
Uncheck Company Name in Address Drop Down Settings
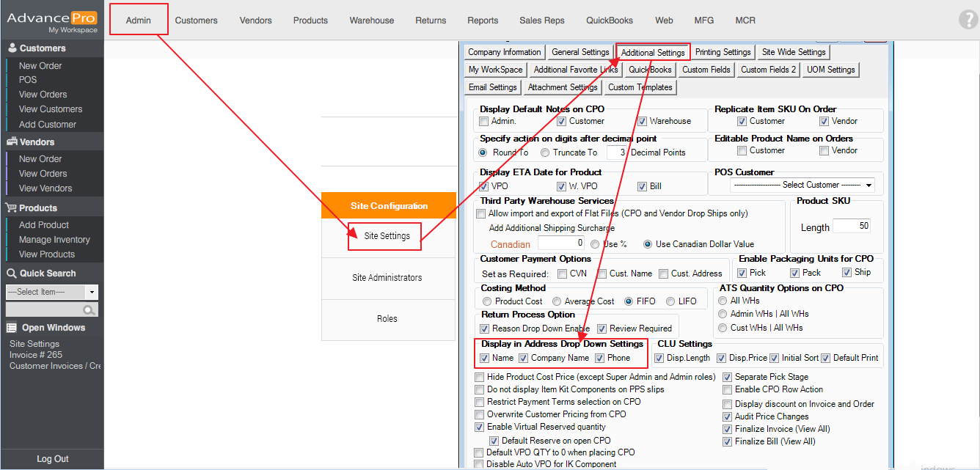(x=524, y=359)
